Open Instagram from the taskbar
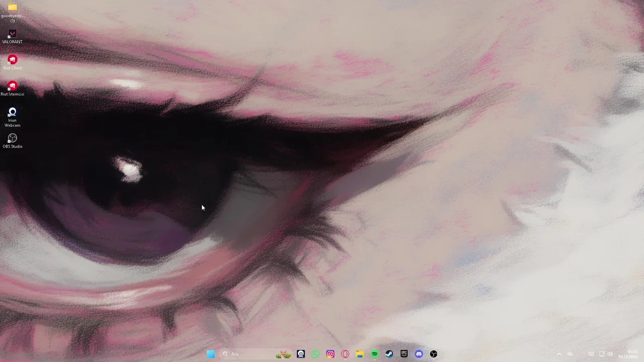Image resolution: width=644 pixels, height=362 pixels. coord(330,354)
